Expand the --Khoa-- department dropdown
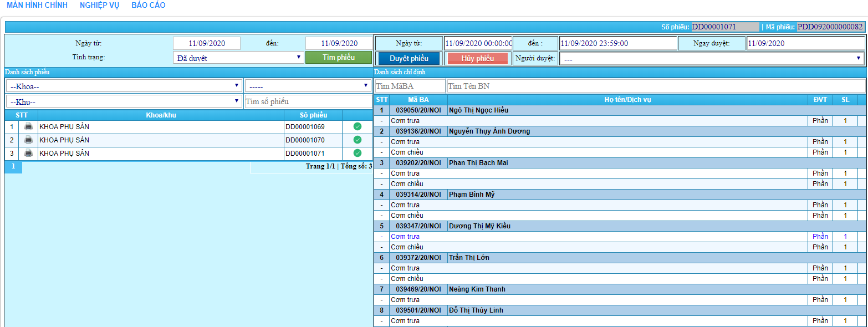Image resolution: width=868 pixels, height=327 pixels. click(x=124, y=86)
